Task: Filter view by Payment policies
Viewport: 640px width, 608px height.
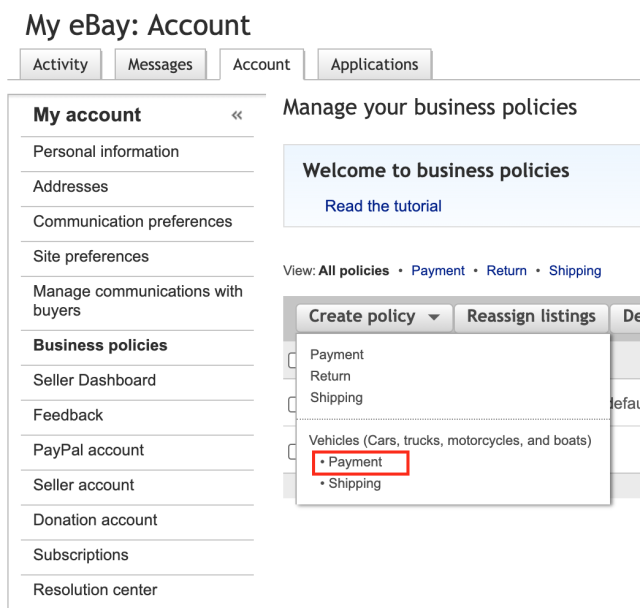Action: (x=438, y=270)
